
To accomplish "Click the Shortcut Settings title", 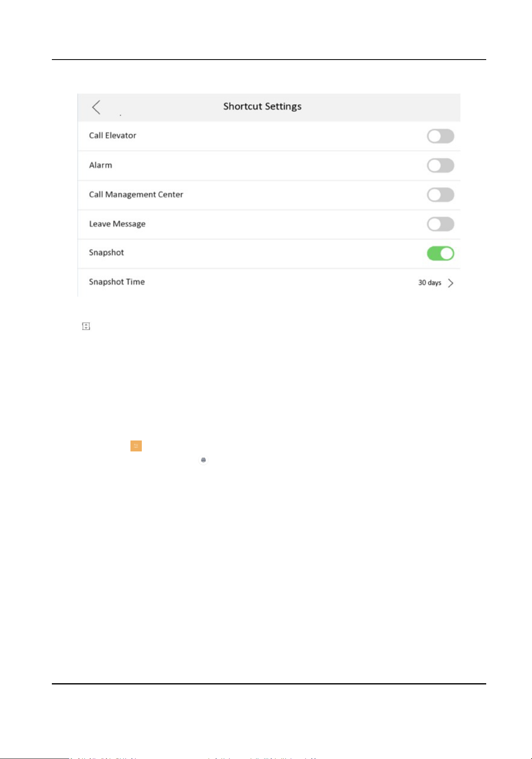I will [262, 107].
